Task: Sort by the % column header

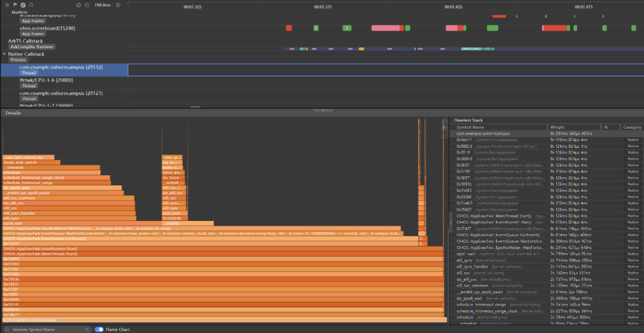Action: coord(611,127)
